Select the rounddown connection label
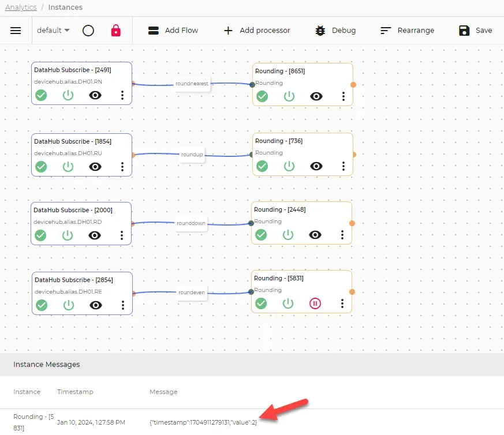 coord(191,223)
